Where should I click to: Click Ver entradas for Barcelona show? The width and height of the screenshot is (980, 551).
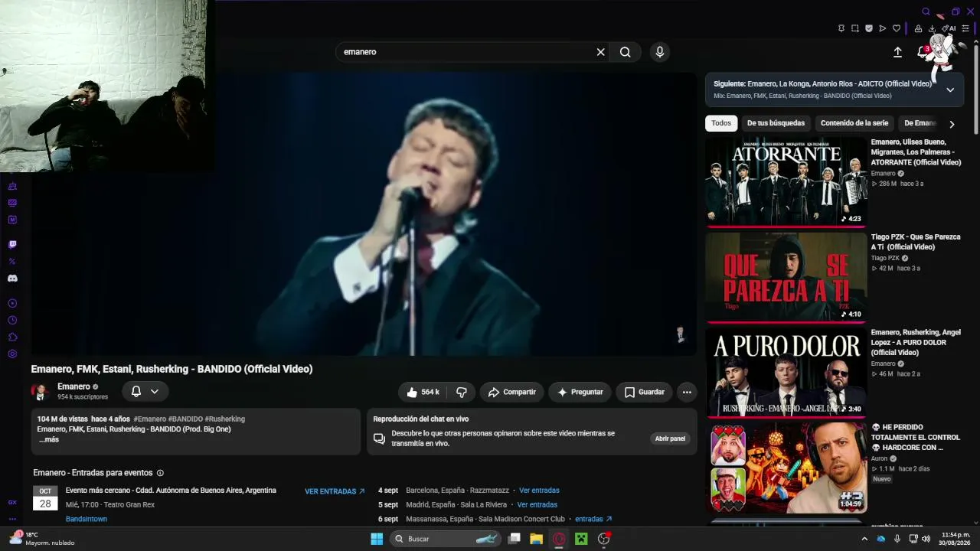click(539, 491)
